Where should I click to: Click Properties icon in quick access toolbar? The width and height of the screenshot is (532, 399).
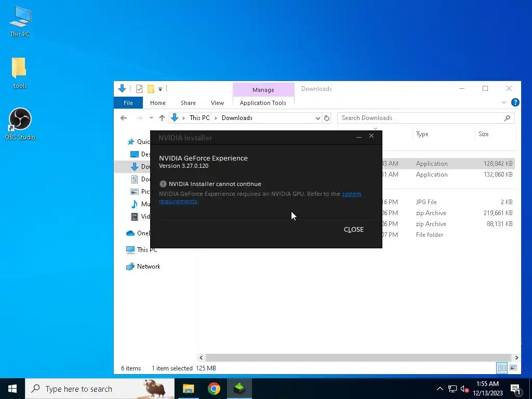[139, 89]
